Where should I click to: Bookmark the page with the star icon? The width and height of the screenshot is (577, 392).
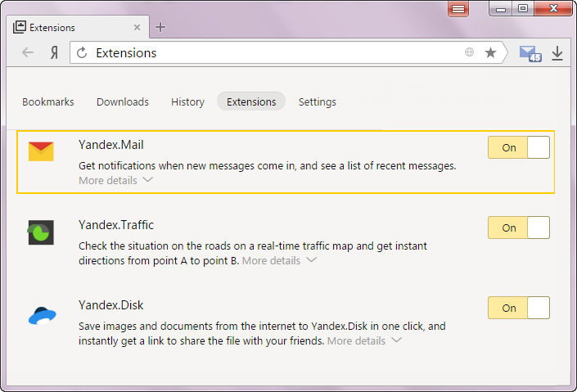point(490,52)
